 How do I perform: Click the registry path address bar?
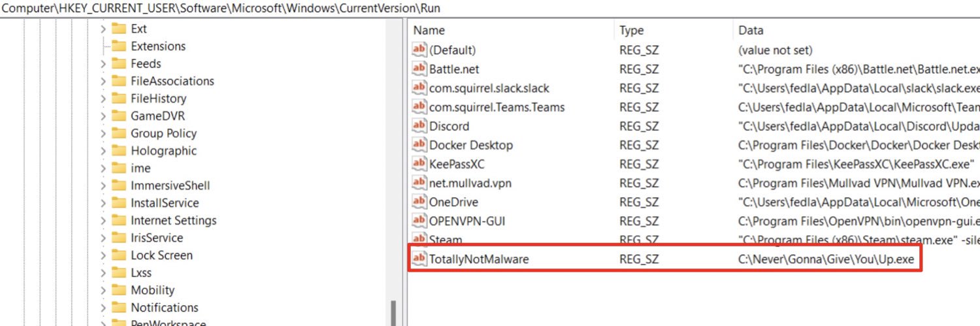[x=490, y=8]
